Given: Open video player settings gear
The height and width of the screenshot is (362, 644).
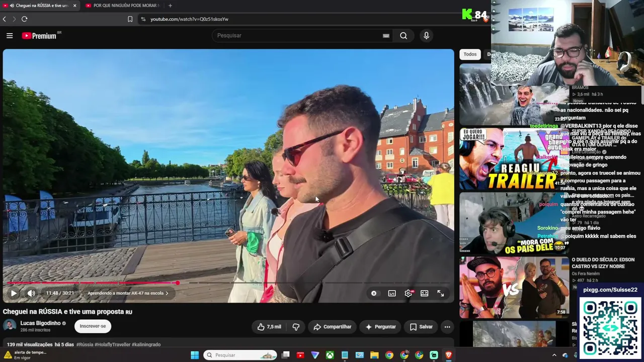Looking at the screenshot, I should [x=408, y=293].
